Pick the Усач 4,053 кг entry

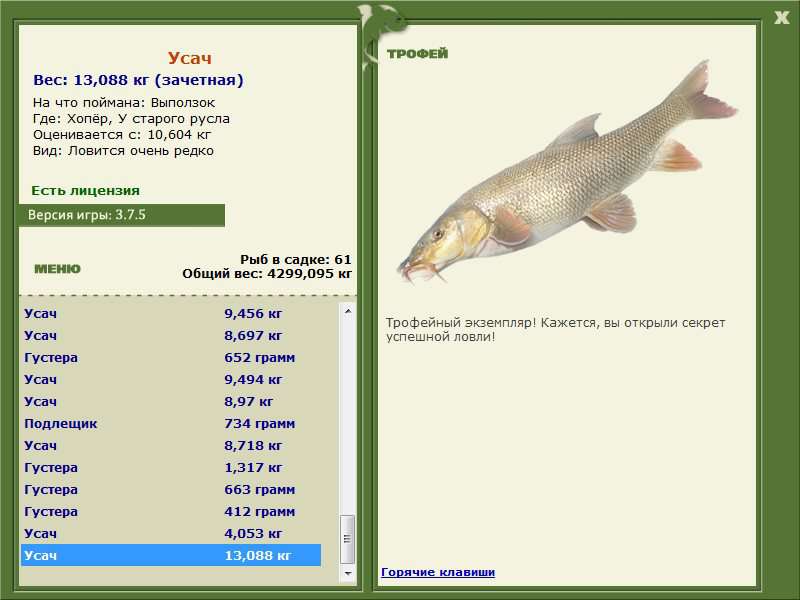[x=170, y=533]
